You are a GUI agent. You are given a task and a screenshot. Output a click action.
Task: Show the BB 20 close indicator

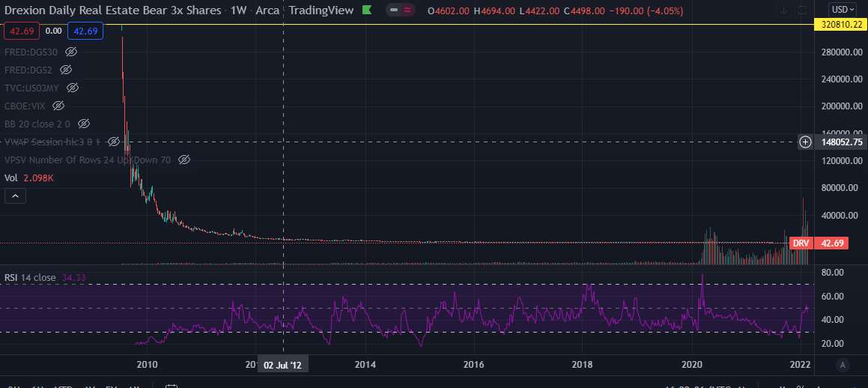pyautogui.click(x=84, y=124)
